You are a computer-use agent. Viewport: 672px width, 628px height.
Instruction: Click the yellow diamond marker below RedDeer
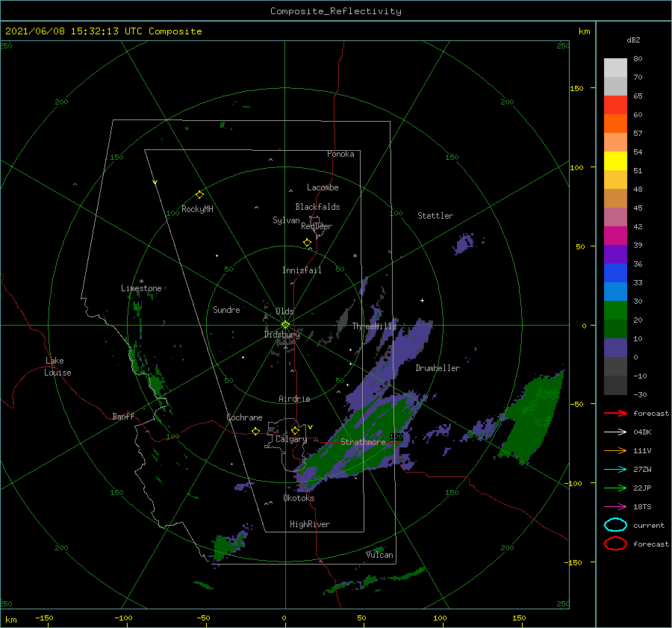tap(307, 243)
